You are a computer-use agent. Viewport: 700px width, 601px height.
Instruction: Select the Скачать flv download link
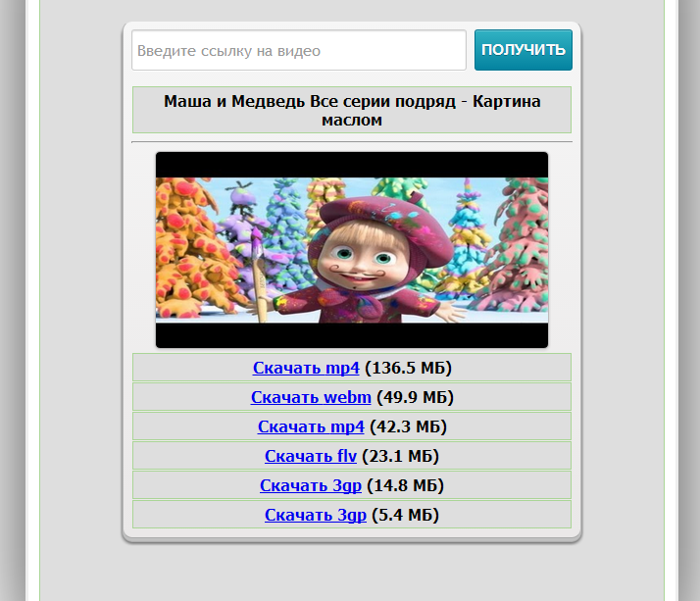pos(311,456)
